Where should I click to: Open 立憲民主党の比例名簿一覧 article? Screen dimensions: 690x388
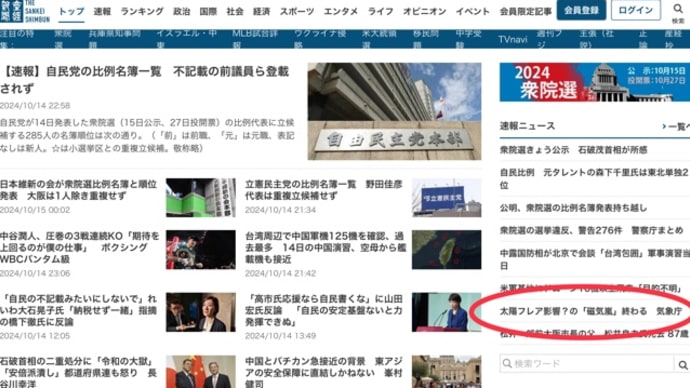pyautogui.click(x=324, y=190)
